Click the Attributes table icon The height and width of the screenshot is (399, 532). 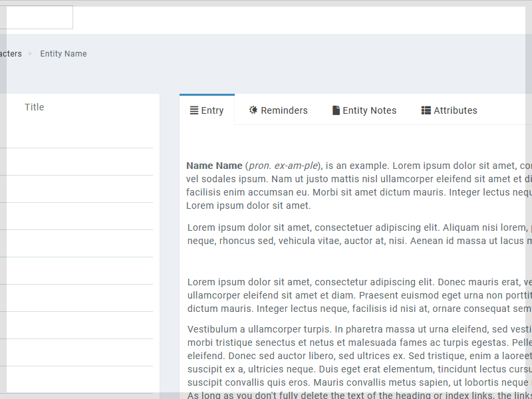(x=426, y=110)
